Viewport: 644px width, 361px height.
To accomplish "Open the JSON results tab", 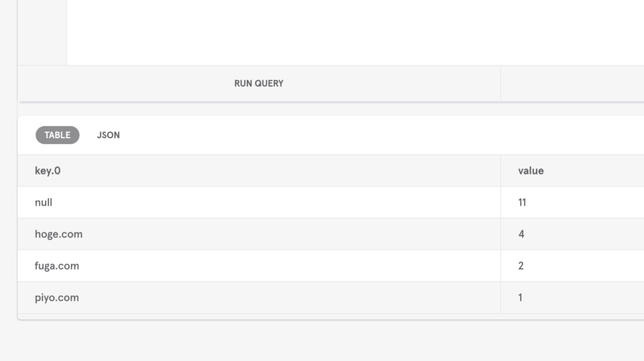I will (x=108, y=135).
